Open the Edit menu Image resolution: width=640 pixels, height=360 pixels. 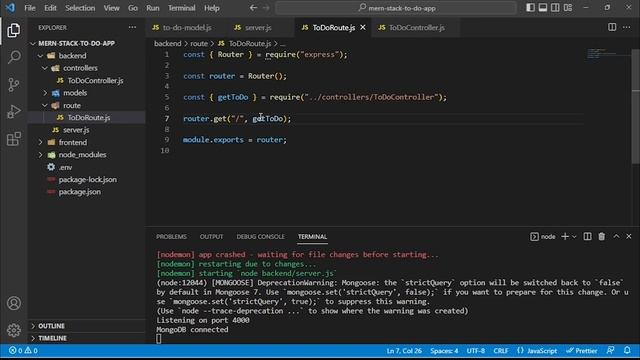tap(50, 8)
